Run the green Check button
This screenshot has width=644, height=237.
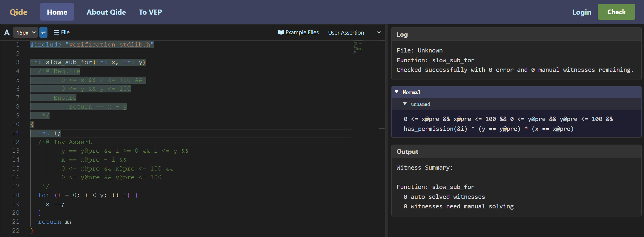pyautogui.click(x=616, y=12)
